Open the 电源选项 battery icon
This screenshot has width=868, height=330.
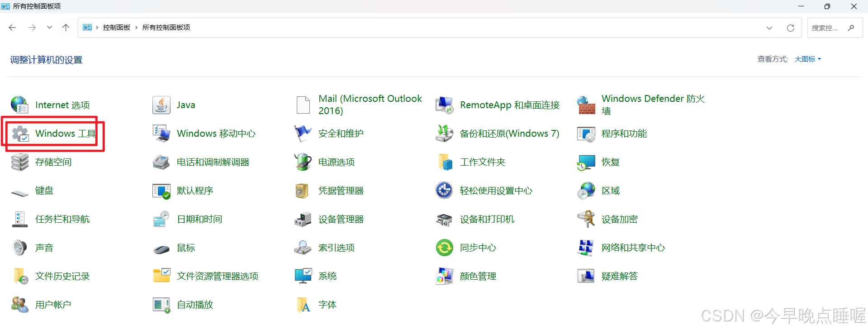(303, 162)
